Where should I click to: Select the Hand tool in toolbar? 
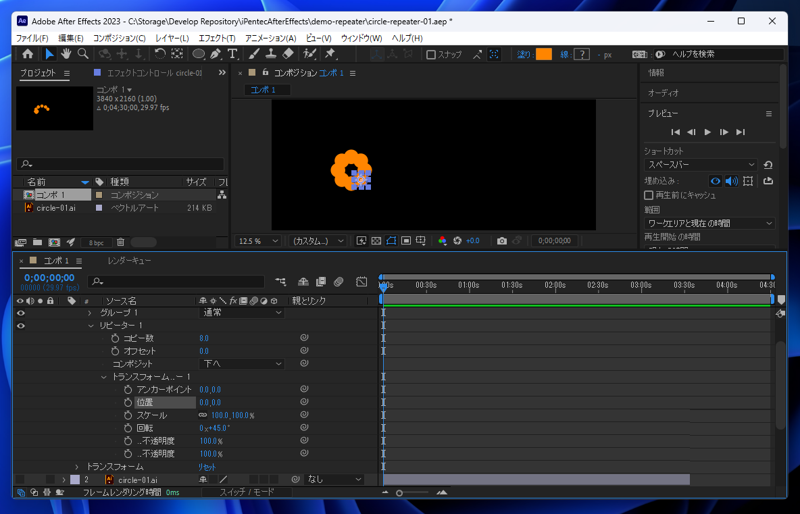tap(66, 54)
